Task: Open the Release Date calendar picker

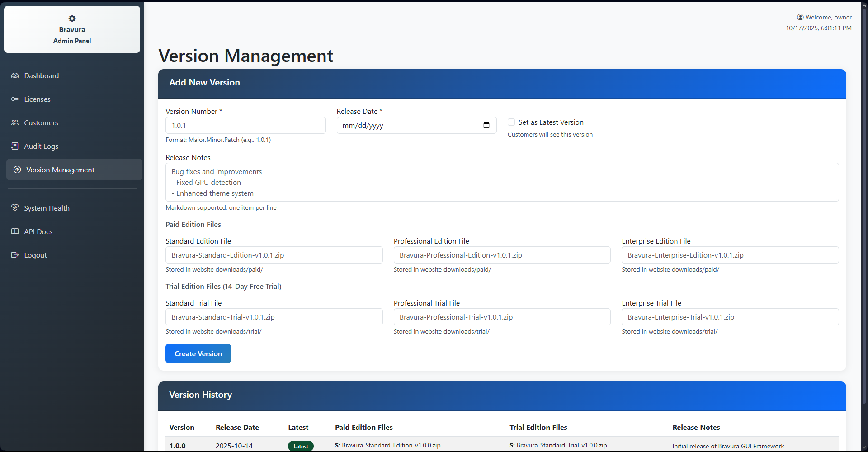Action: [x=486, y=125]
